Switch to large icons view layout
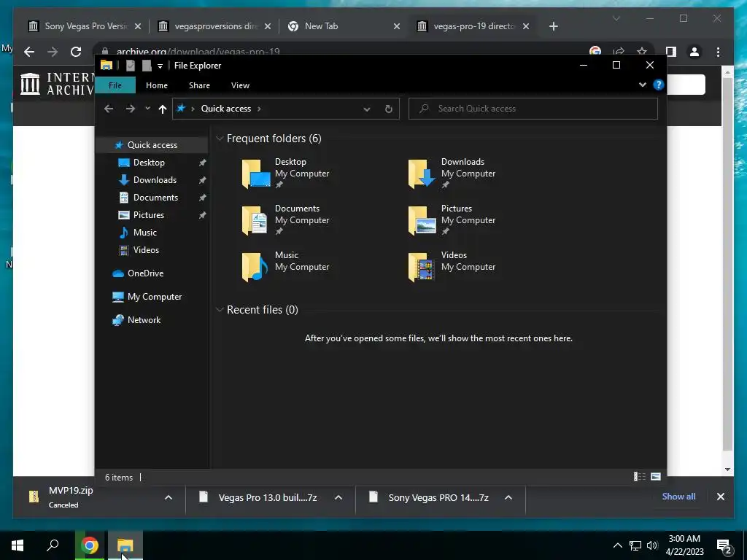 pyautogui.click(x=656, y=477)
